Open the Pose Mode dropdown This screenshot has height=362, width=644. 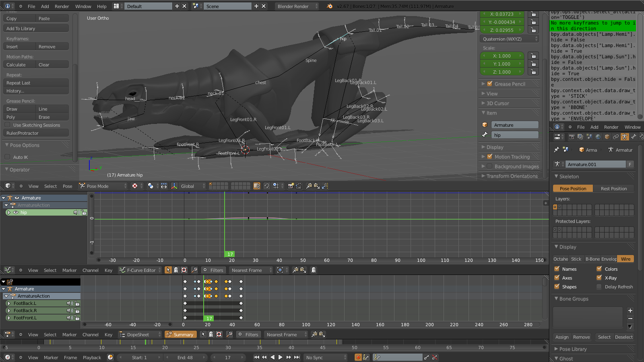[x=103, y=186]
